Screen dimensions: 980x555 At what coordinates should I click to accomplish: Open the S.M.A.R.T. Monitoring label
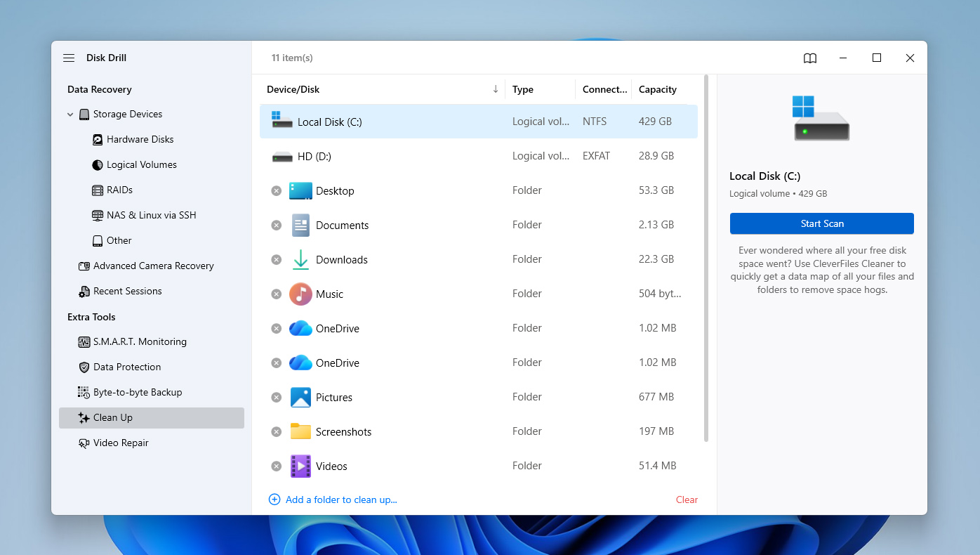(x=140, y=342)
